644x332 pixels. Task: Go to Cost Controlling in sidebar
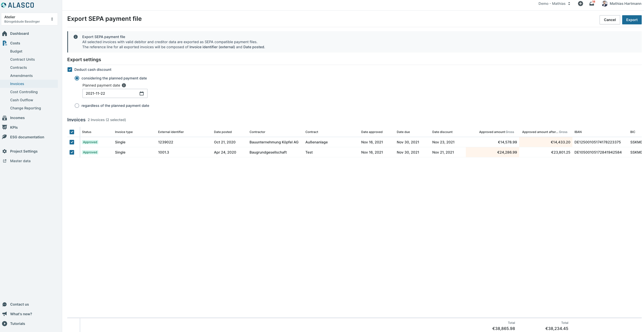pos(24,92)
